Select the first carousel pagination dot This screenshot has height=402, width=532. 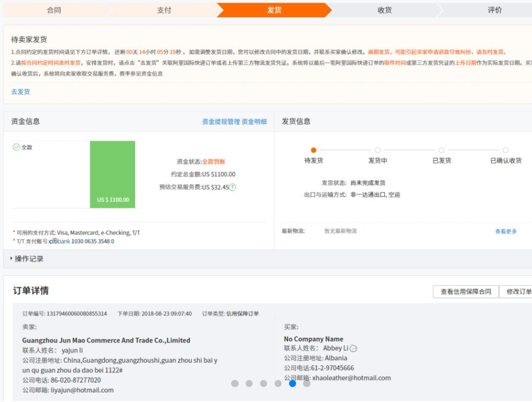pyautogui.click(x=235, y=383)
